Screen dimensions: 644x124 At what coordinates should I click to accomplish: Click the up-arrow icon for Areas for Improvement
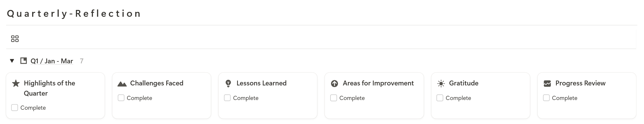pos(335,83)
